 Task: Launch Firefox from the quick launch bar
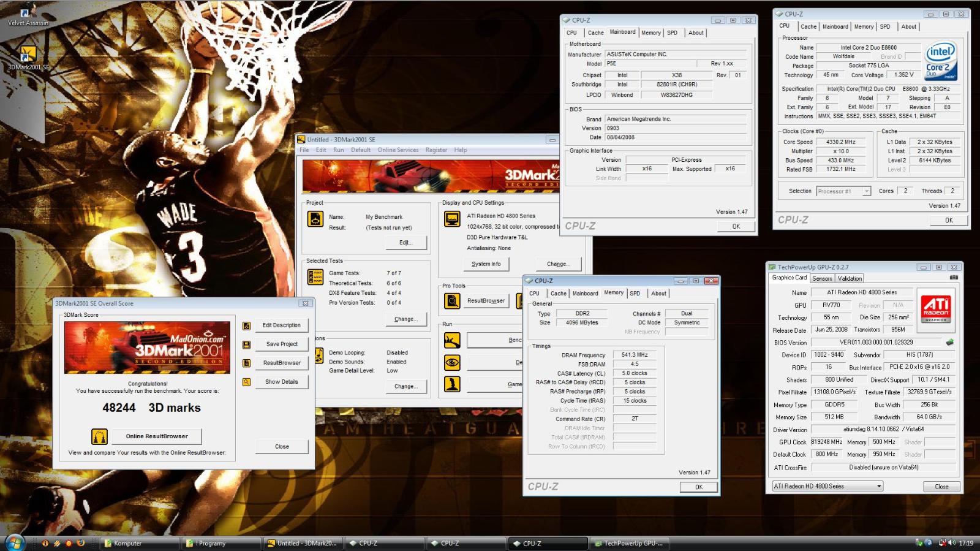click(80, 543)
